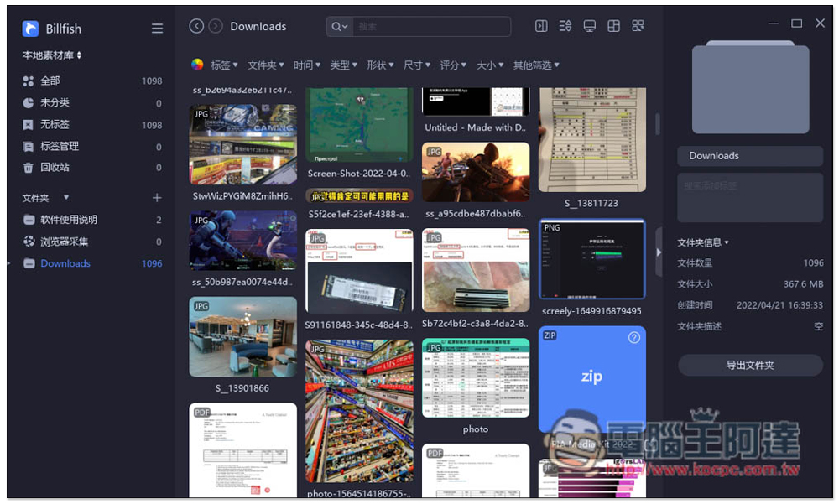Click the 导出文件夹 button
The width and height of the screenshot is (839, 504).
750,366
